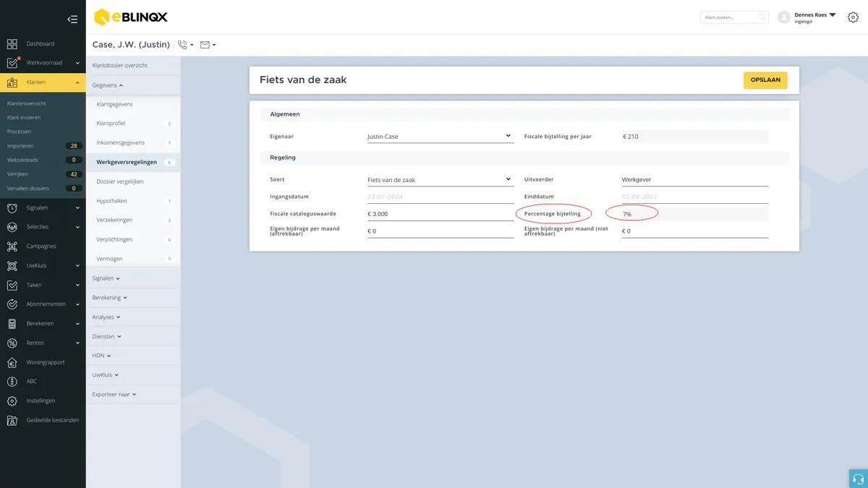Viewport: 868px width, 488px height.
Task: Open the Eigenaar dropdown
Action: point(441,137)
